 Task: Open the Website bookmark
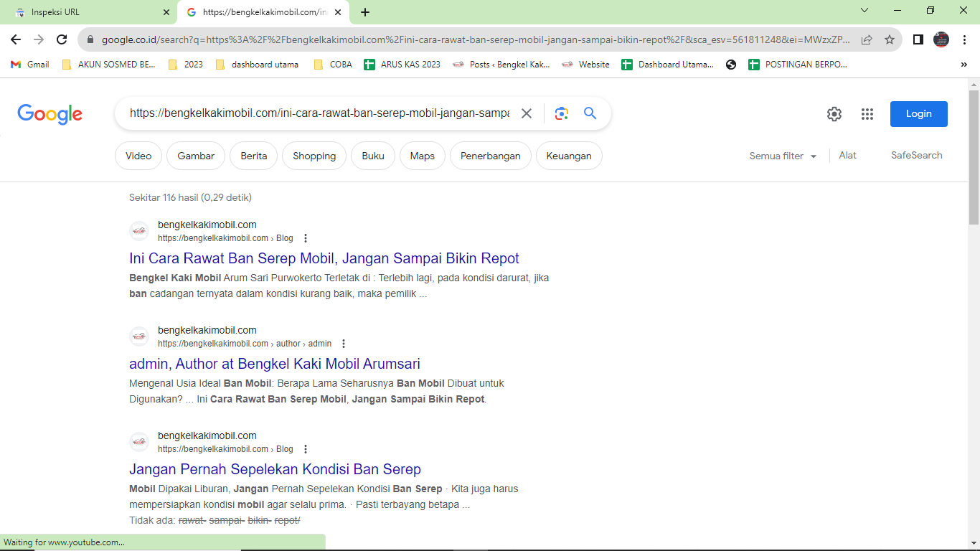pos(585,65)
